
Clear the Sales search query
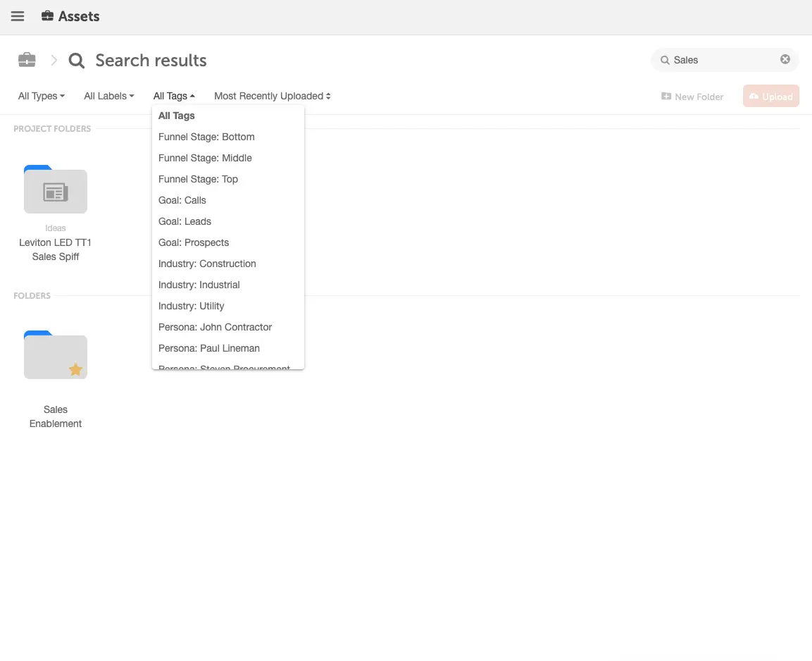tap(785, 60)
